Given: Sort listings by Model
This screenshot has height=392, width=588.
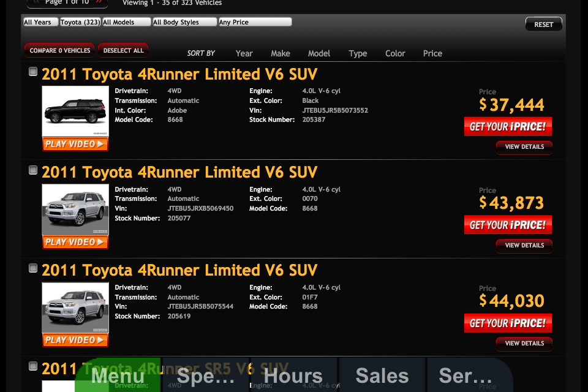Looking at the screenshot, I should click(x=319, y=53).
